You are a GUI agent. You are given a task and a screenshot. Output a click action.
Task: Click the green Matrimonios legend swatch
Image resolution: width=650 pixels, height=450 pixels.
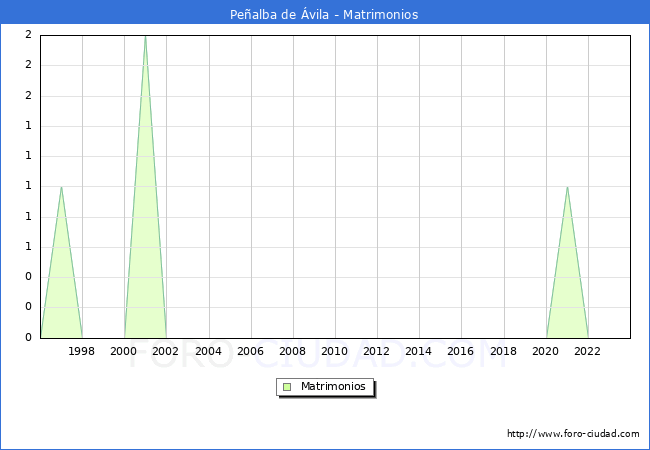[287, 387]
